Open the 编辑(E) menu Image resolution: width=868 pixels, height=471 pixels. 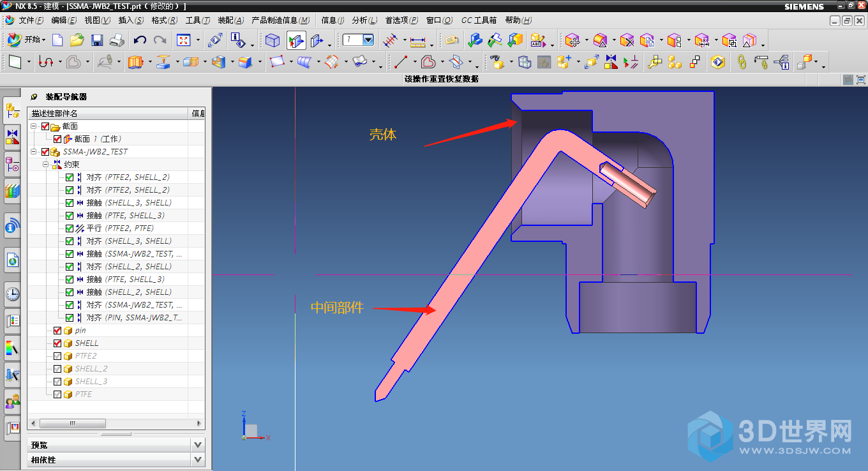pos(64,20)
